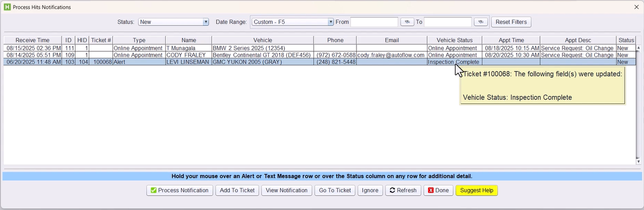Image resolution: width=644 pixels, height=210 pixels.
Task: Click the yellow Suggest Help button
Action: click(x=477, y=190)
